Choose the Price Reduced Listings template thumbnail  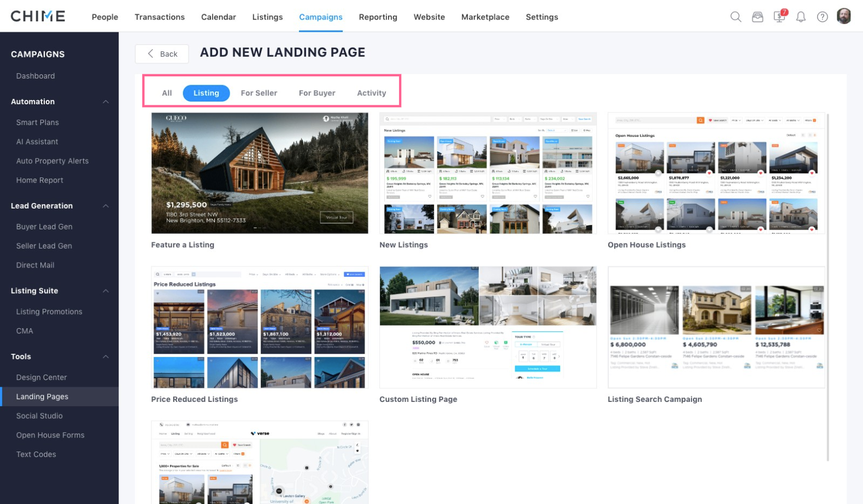pos(260,328)
